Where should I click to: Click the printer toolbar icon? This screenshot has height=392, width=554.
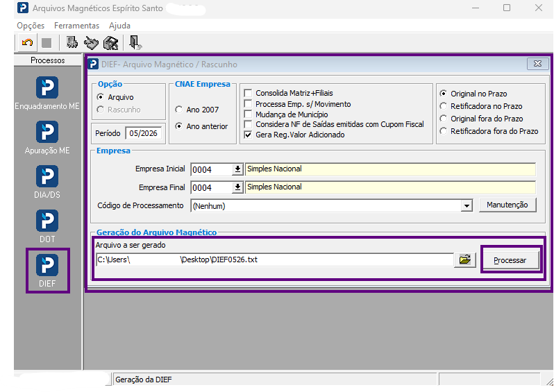pyautogui.click(x=110, y=43)
